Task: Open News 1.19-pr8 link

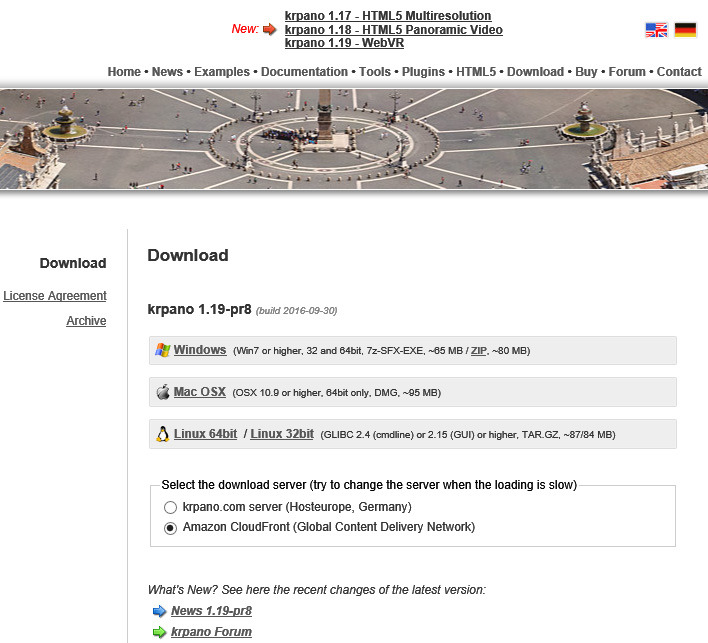Action: coord(211,611)
